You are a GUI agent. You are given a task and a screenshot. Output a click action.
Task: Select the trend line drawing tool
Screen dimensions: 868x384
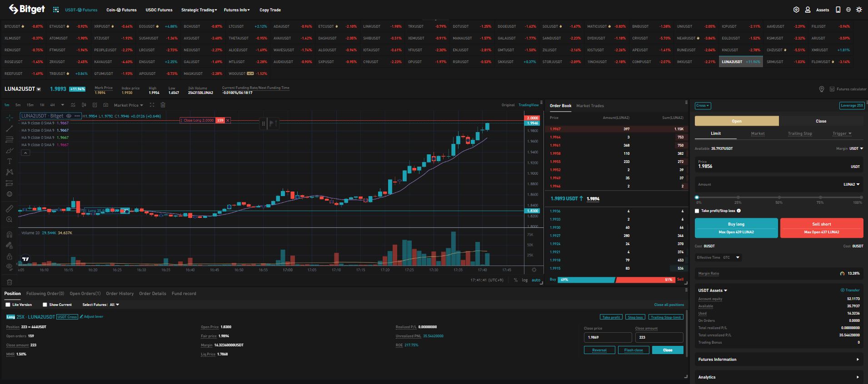(x=9, y=128)
